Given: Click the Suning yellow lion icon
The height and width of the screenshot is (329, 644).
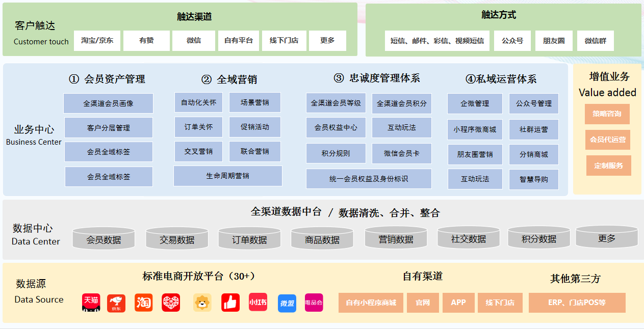Looking at the screenshot, I should (202, 303).
